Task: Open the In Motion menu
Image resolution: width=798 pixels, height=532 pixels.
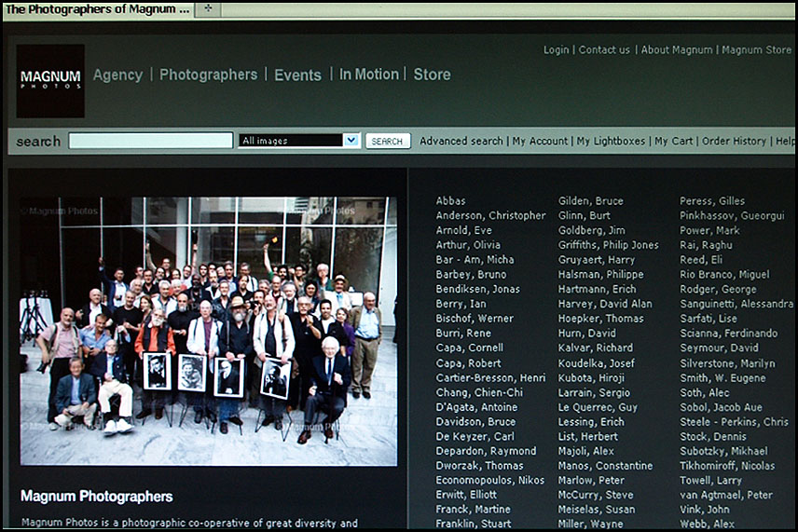Action: 369,75
